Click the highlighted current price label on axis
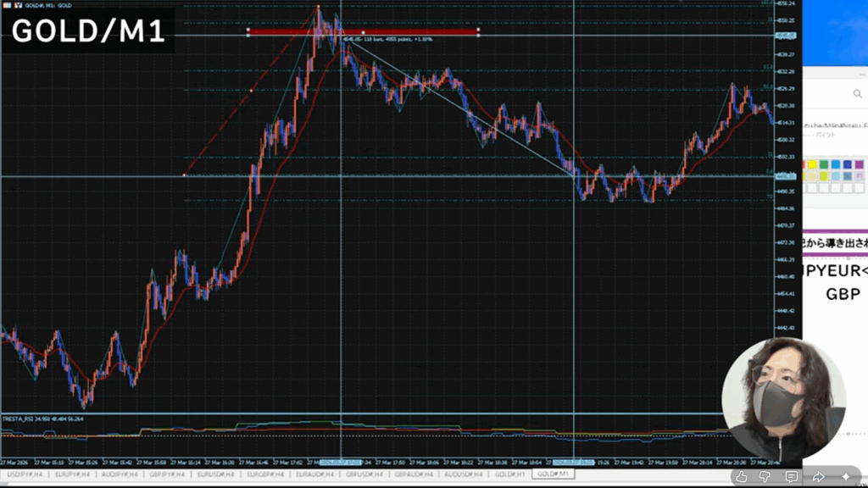 (786, 176)
